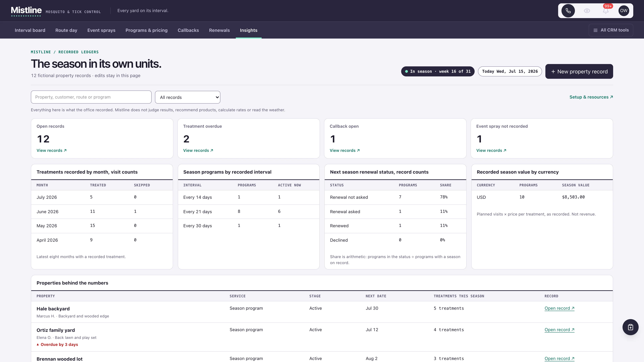View records under Event spray not recorded
The height and width of the screenshot is (362, 644).
click(491, 150)
